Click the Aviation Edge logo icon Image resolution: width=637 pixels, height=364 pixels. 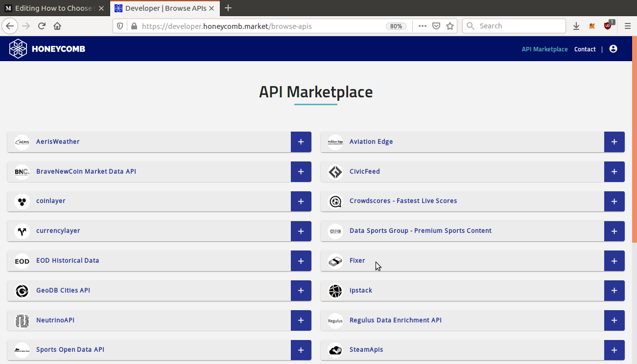pyautogui.click(x=335, y=142)
